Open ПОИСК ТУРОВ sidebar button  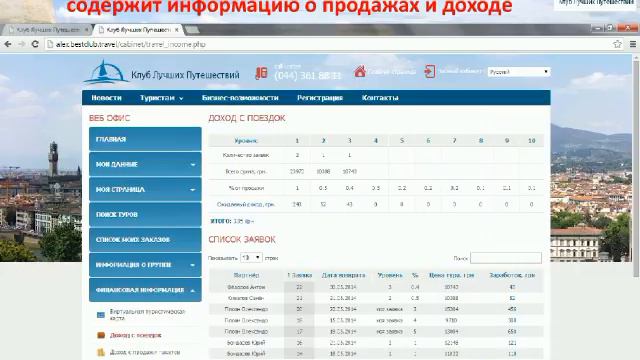[145, 214]
